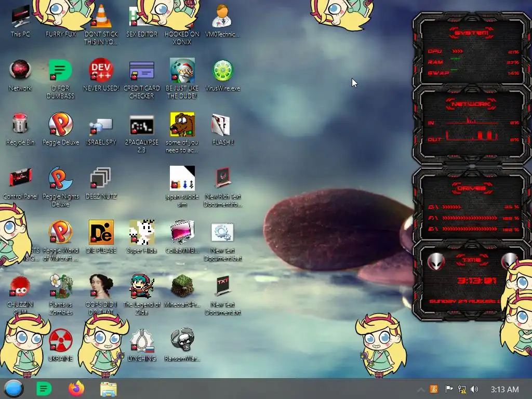This screenshot has height=399, width=532.
Task: Launch Plants vs Zombies shortcut
Action: pyautogui.click(x=60, y=295)
